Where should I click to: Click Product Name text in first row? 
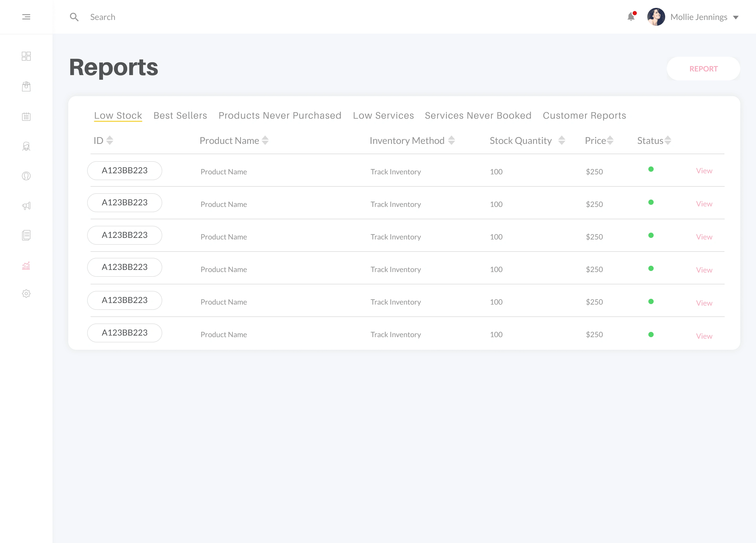224,172
